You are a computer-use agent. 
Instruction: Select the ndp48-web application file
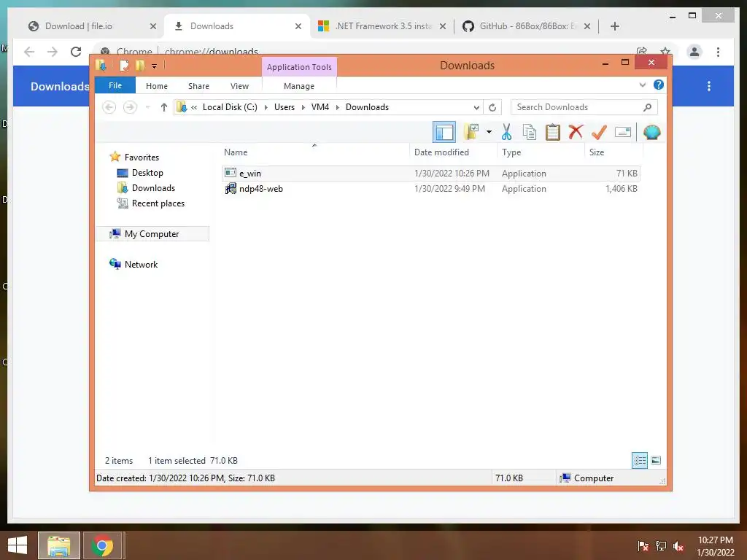coord(430,189)
